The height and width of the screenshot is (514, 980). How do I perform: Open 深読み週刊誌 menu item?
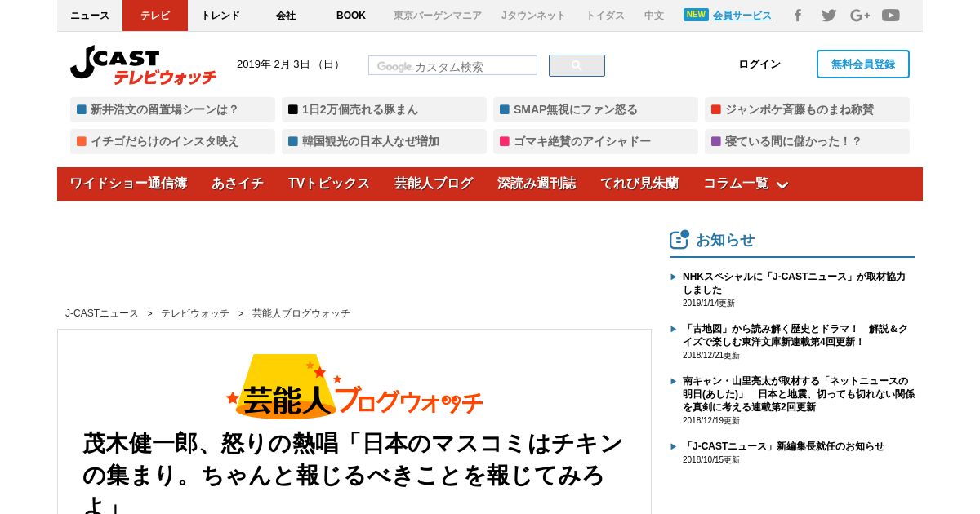[x=537, y=184]
